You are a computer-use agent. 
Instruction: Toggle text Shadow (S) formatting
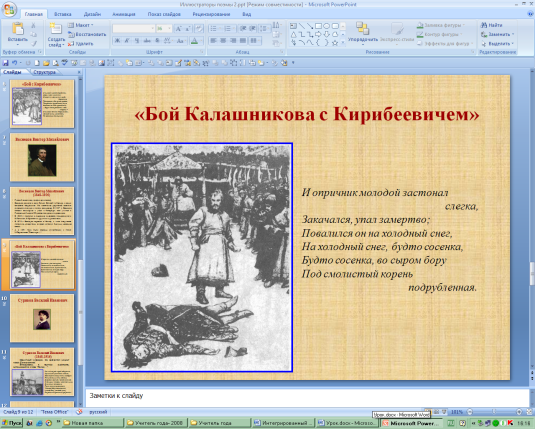[157, 41]
